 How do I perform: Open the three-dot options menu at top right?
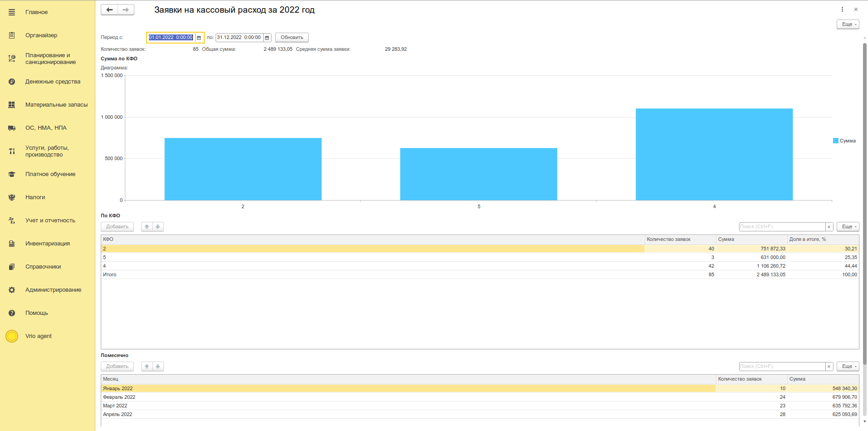tap(842, 10)
